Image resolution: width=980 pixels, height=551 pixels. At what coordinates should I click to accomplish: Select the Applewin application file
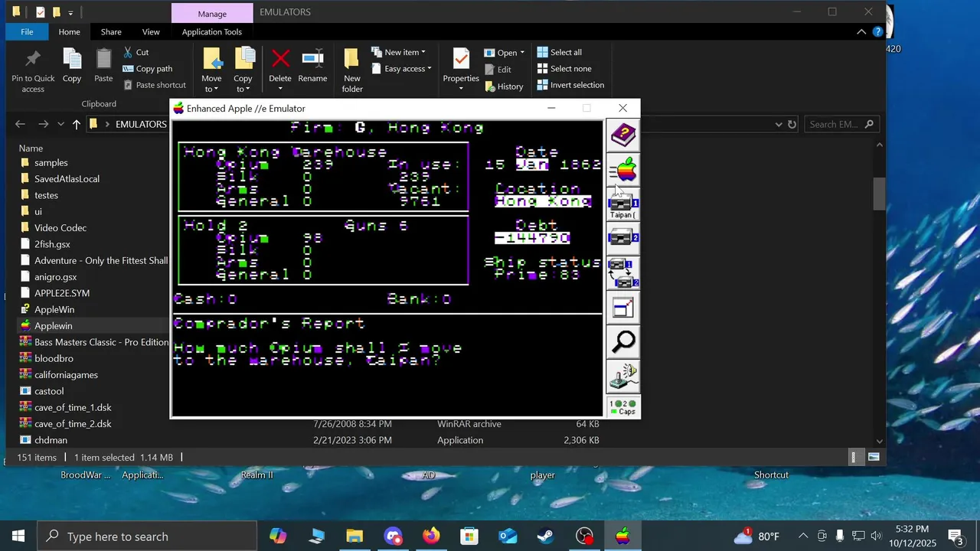(53, 326)
